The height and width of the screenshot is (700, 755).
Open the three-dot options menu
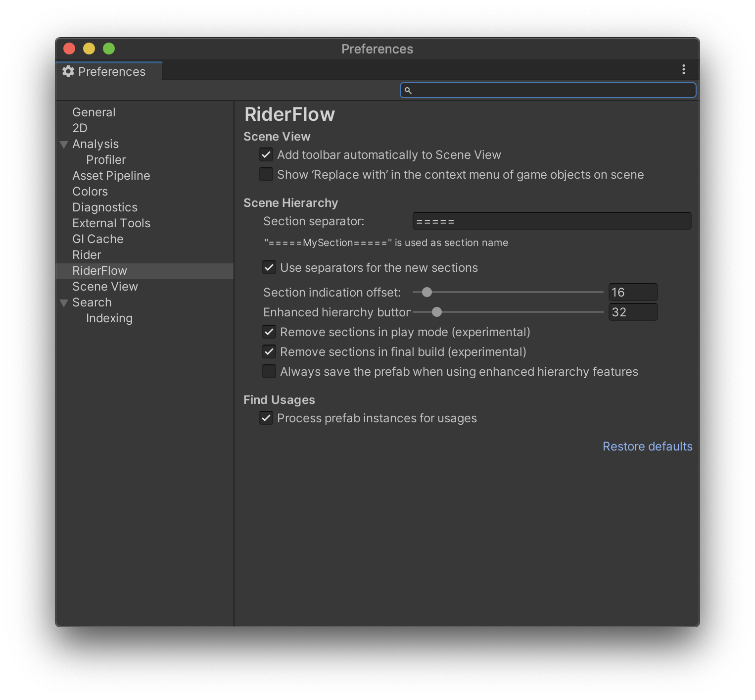[683, 69]
